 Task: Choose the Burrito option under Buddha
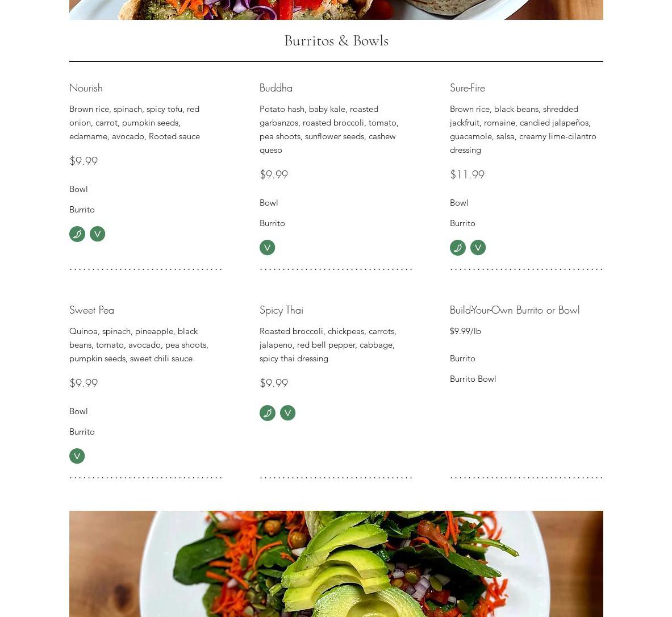click(272, 223)
